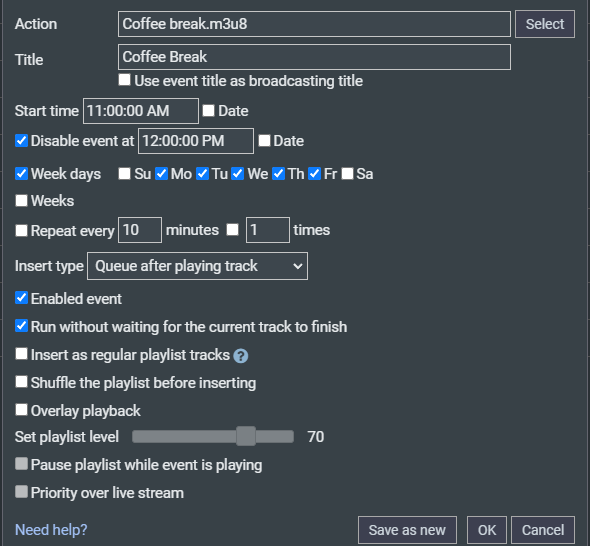Uncheck the Mo weekday checkbox

tap(161, 173)
